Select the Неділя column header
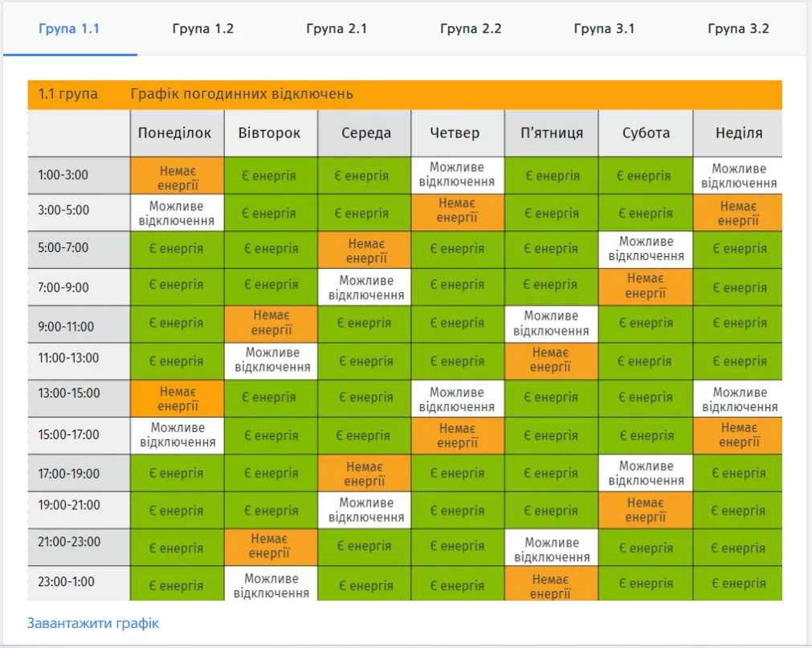The image size is (812, 648). (x=738, y=133)
